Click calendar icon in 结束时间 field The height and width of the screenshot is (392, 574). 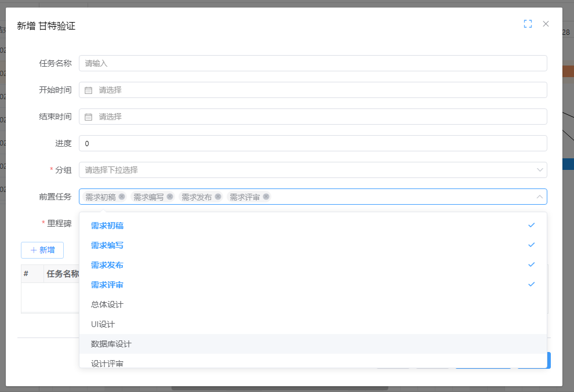click(89, 117)
